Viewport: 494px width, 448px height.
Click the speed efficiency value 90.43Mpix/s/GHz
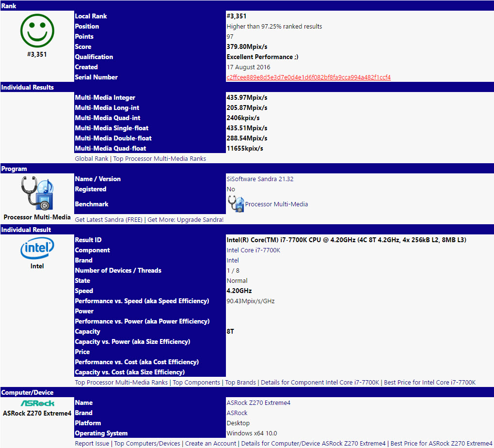click(x=251, y=301)
